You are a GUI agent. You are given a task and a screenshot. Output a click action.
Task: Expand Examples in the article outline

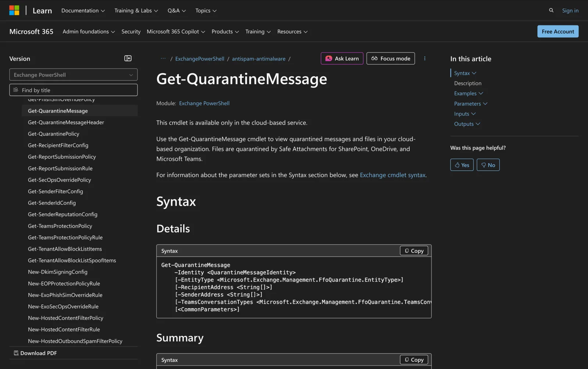pyautogui.click(x=469, y=93)
